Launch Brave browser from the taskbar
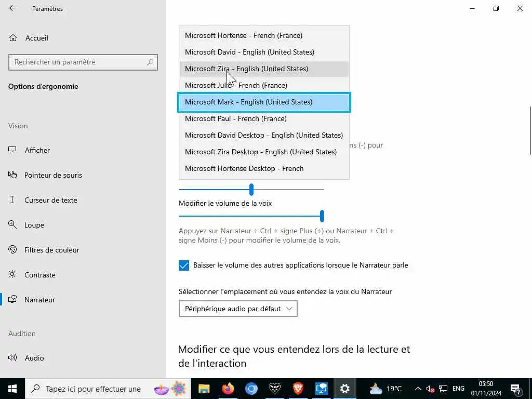Viewport: 532px width, 399px height. point(298,389)
